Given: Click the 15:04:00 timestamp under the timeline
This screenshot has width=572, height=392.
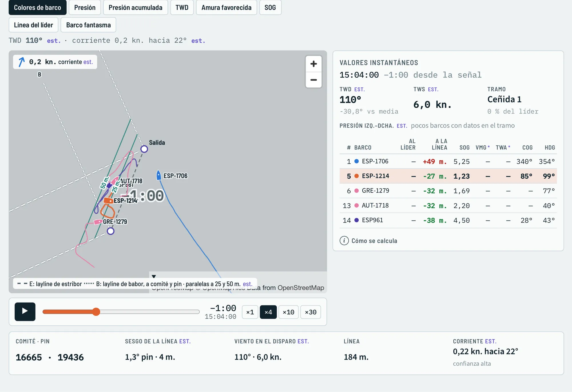Looking at the screenshot, I should [x=221, y=317].
